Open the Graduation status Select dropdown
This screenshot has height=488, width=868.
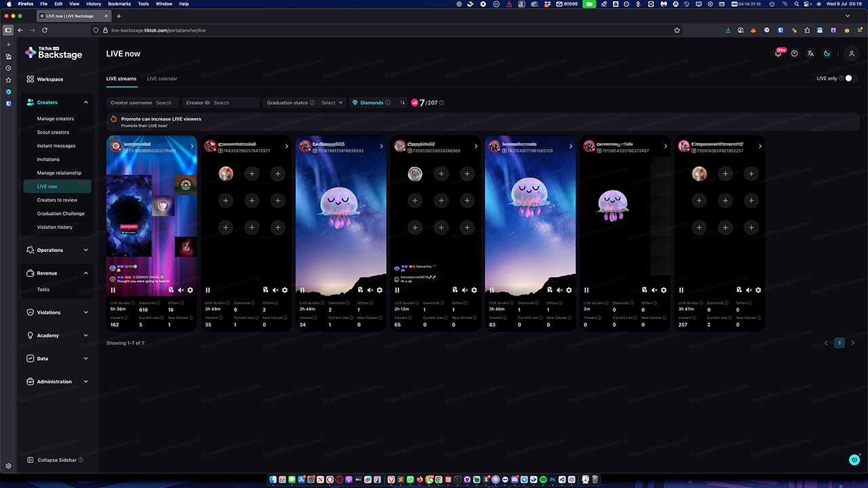[x=332, y=103]
